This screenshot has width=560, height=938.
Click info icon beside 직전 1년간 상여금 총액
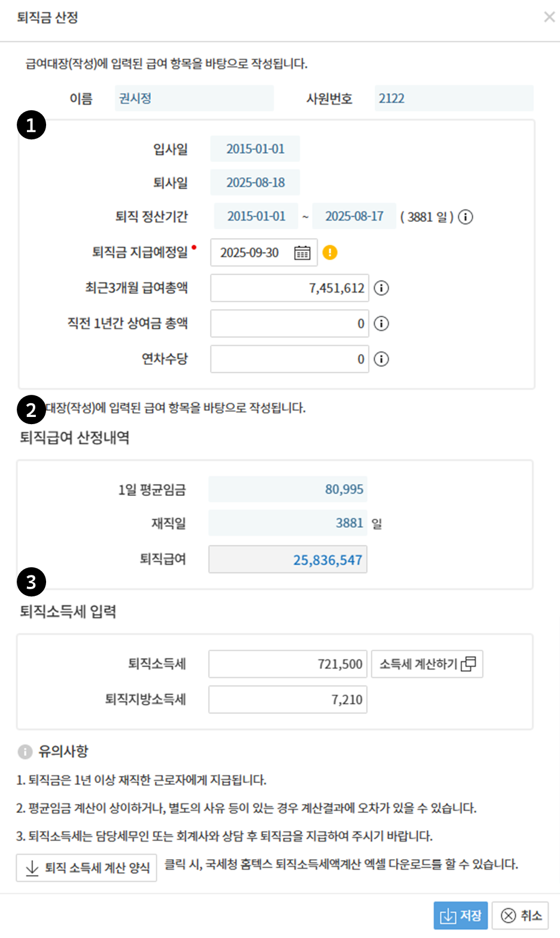coord(381,324)
